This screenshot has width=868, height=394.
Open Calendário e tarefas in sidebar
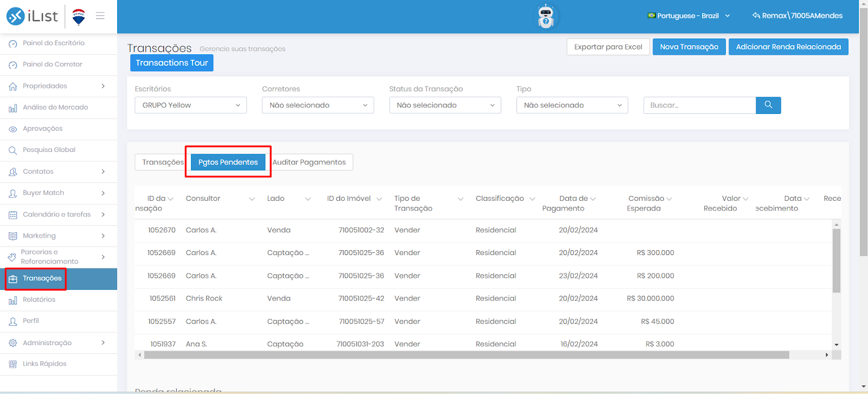coord(59,214)
